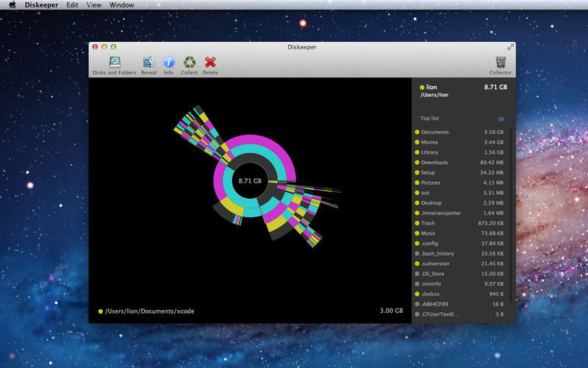Screen dimensions: 588x368
Task: Click the 8.71 GB chart center
Action: tap(250, 180)
